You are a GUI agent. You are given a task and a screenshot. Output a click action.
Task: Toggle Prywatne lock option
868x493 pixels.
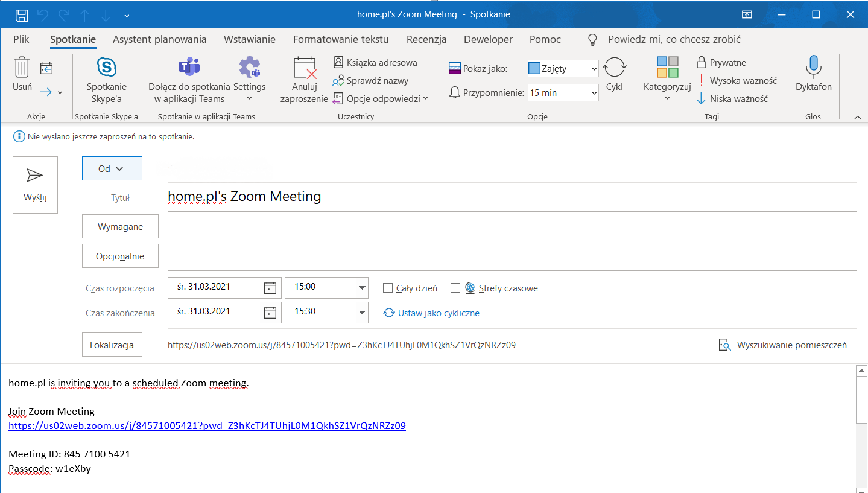pos(721,62)
